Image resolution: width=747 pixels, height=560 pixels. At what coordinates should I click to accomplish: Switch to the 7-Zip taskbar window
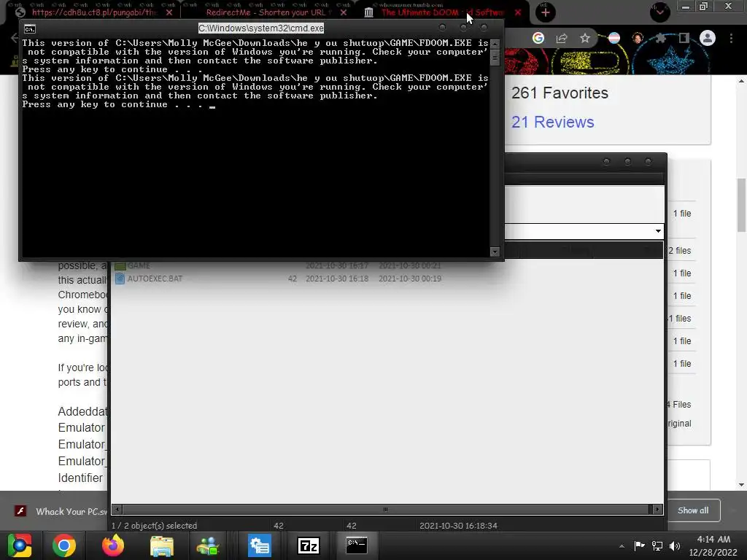click(309, 545)
